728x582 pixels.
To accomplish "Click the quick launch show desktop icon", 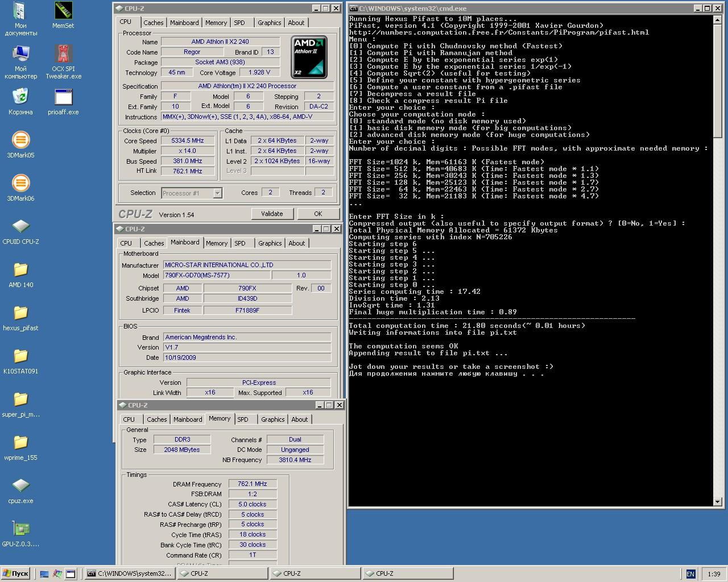I will (x=44, y=574).
